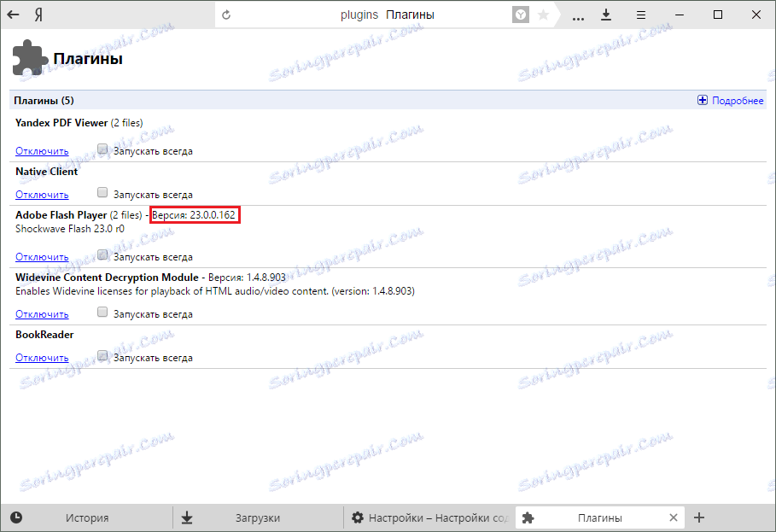
Task: Select the Adobe Flash Player plugin name
Action: [x=61, y=215]
